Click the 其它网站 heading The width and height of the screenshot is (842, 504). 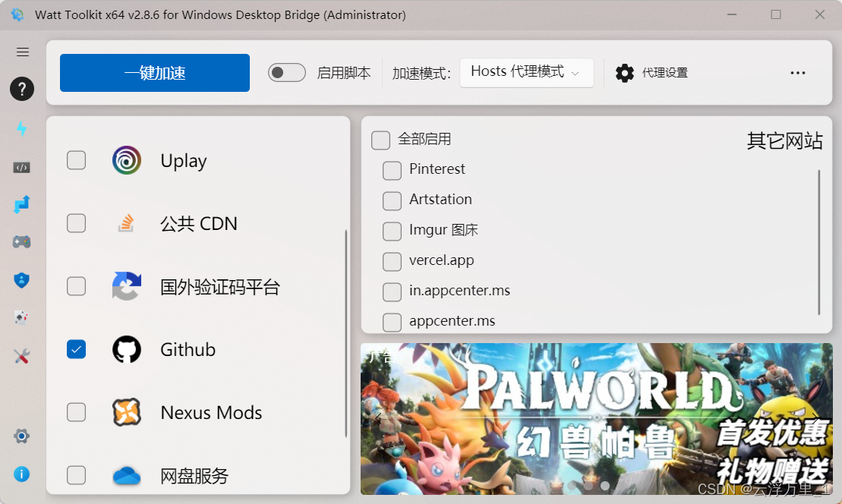pos(784,141)
